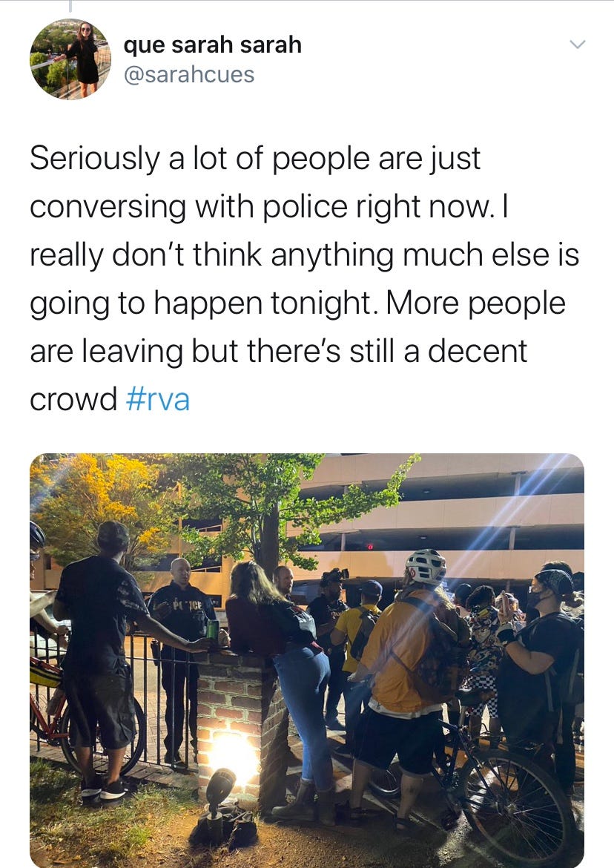
Task: Open the #rva hashtag
Action: click(158, 399)
